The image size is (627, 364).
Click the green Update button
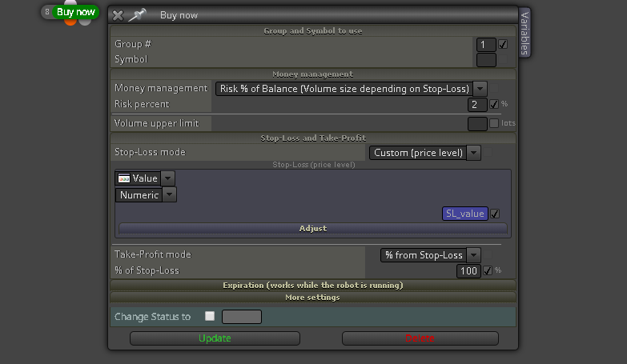[215, 338]
